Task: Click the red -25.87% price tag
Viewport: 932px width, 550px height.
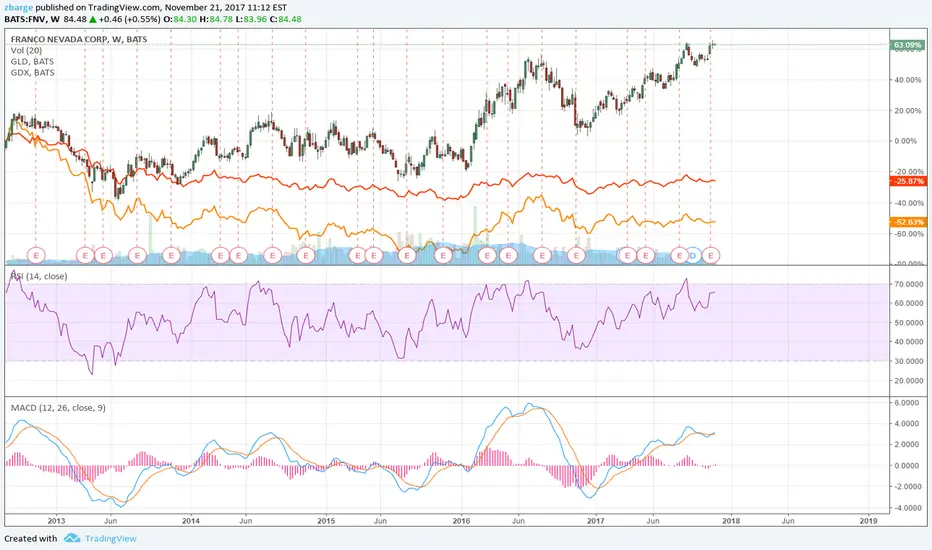Action: [x=908, y=181]
